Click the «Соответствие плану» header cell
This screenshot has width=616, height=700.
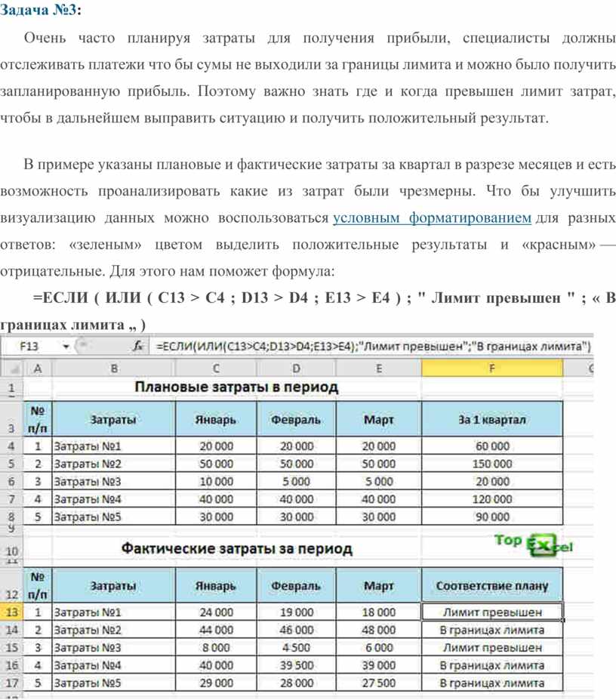[492, 586]
